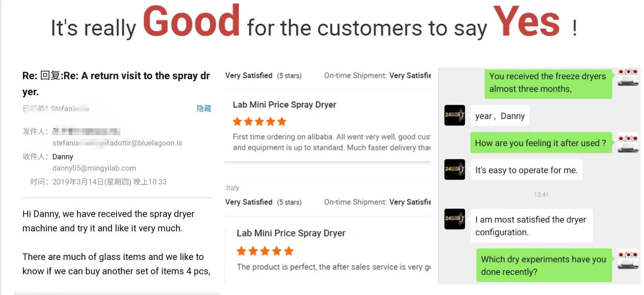
Task: Click Kobe avatar beside "I am most satisfied" message
Action: 455,219
